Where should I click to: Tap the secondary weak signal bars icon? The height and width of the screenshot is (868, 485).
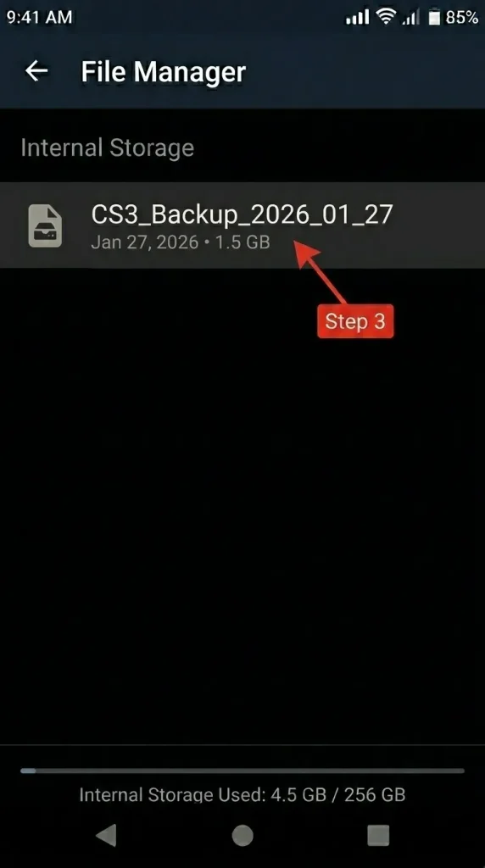pyautogui.click(x=410, y=18)
